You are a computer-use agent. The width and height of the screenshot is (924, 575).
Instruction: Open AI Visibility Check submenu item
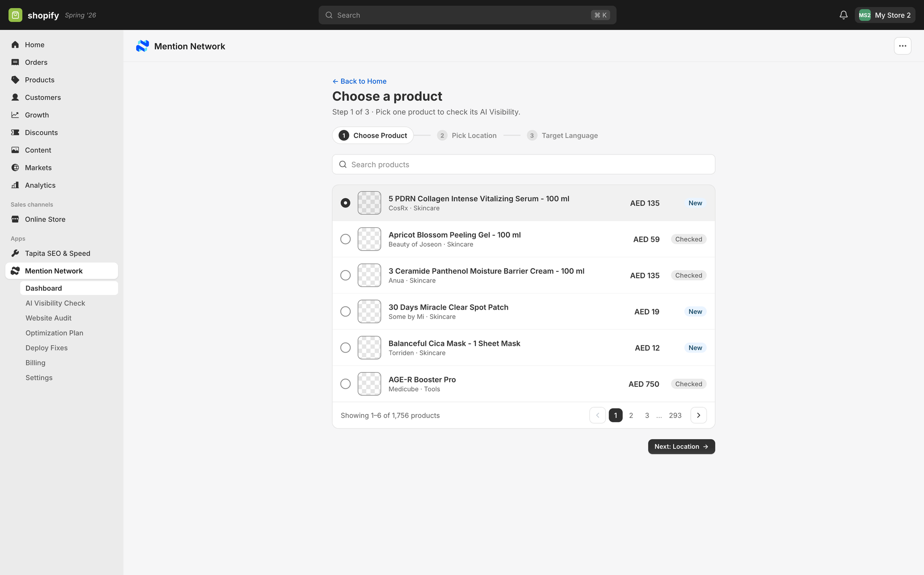[55, 303]
